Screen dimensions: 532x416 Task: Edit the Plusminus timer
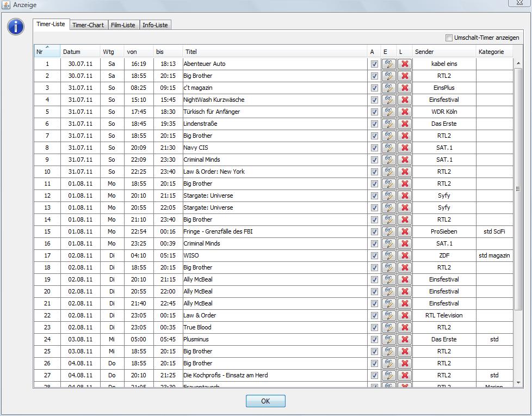(389, 340)
